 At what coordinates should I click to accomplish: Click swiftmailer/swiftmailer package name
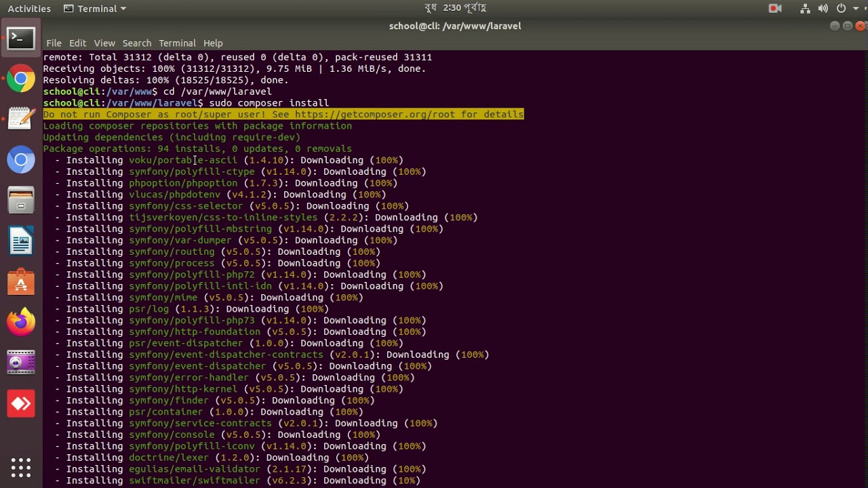[x=195, y=481]
